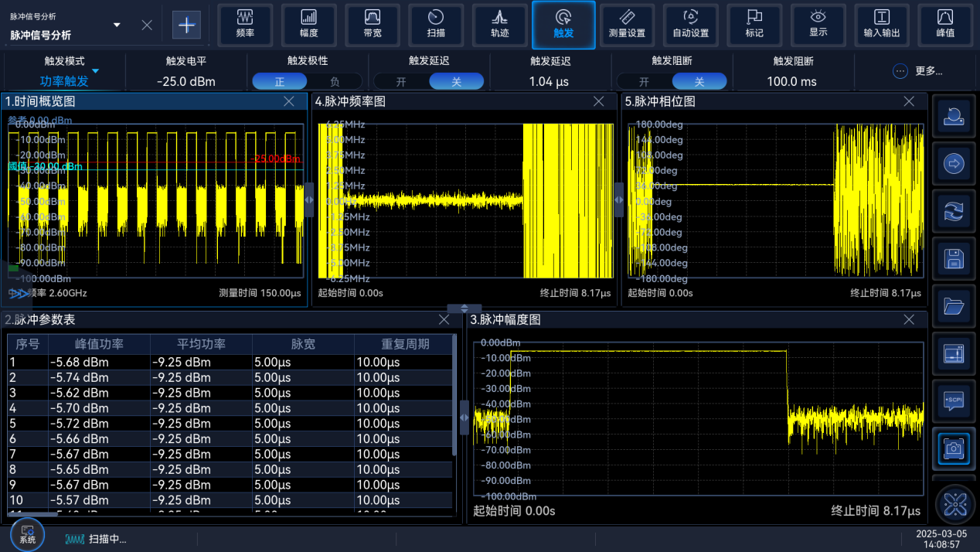This screenshot has width=980, height=552.
Task: Open the 触发模式 功率触发 dropdown
Action: pos(65,81)
